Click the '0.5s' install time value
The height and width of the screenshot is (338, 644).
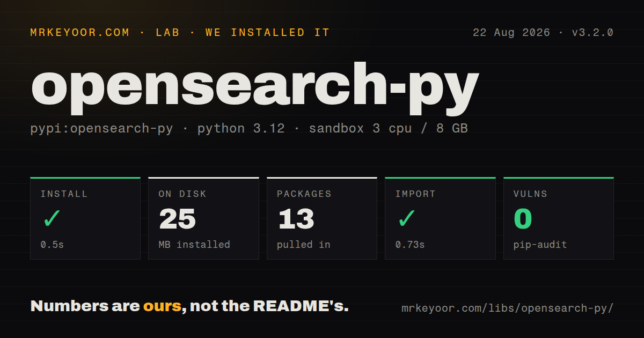(x=52, y=245)
